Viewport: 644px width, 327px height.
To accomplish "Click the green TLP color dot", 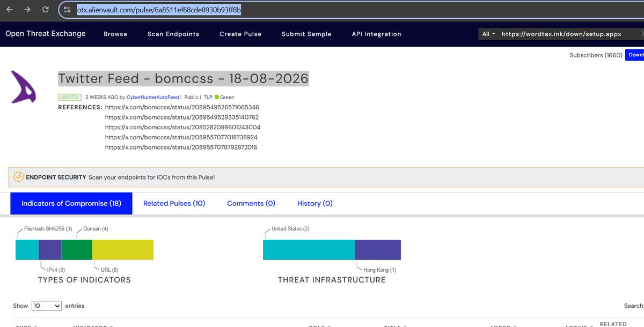I will [x=217, y=98].
